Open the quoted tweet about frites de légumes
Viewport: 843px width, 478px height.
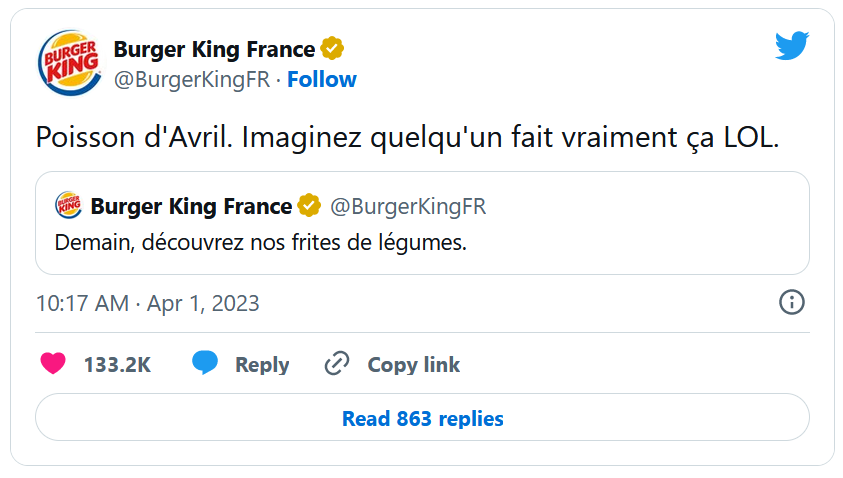[x=260, y=243]
